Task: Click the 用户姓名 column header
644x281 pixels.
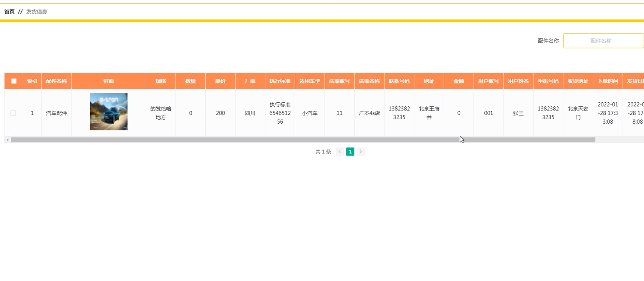Action: pyautogui.click(x=518, y=81)
